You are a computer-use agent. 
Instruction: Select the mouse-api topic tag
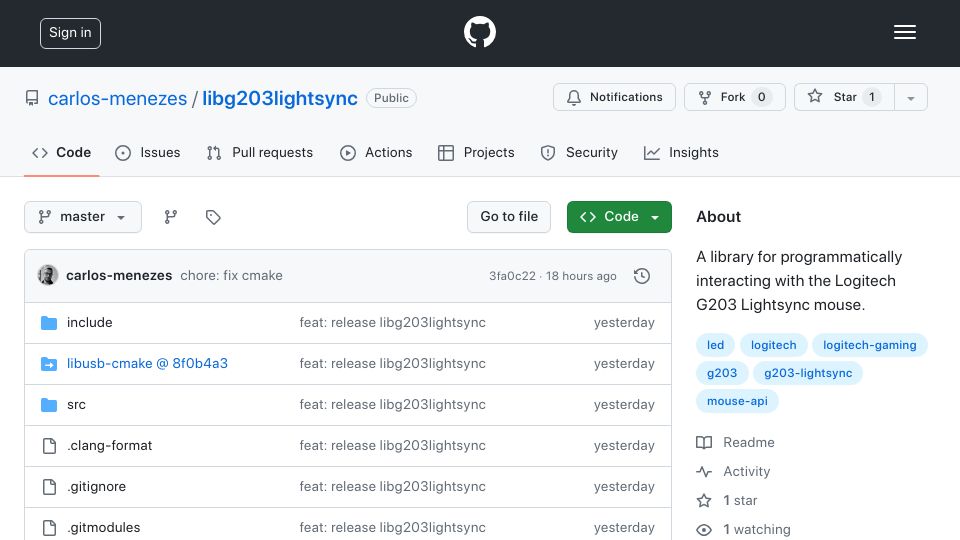737,402
